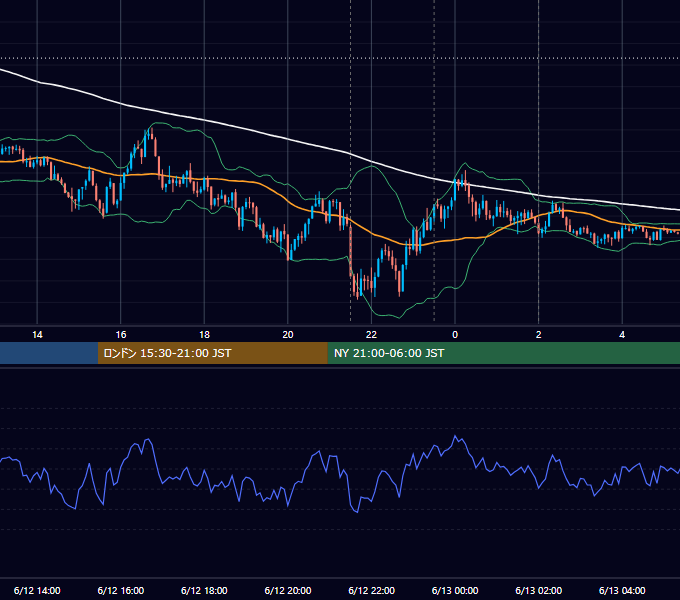Click the 6/13 00:00 time label
The width and height of the screenshot is (680, 600).
(455, 590)
